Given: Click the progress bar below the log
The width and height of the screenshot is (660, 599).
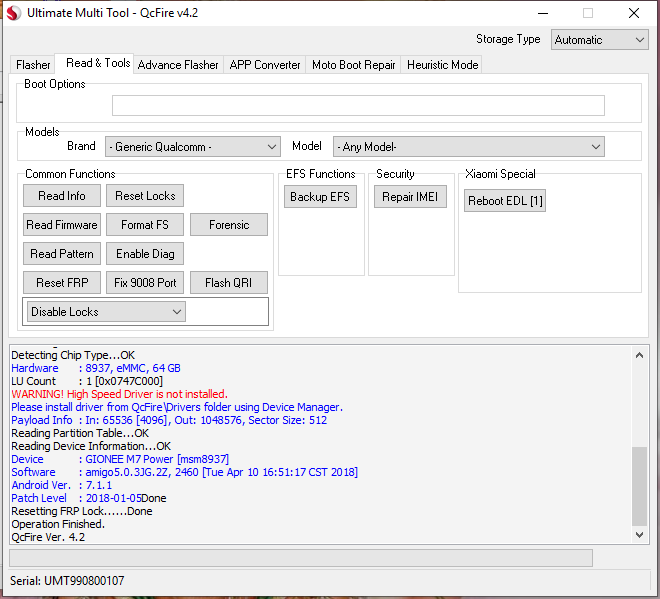Looking at the screenshot, I should pos(301,558).
